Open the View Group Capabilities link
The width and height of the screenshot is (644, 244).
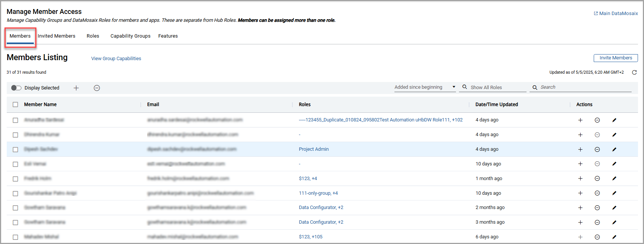(116, 59)
